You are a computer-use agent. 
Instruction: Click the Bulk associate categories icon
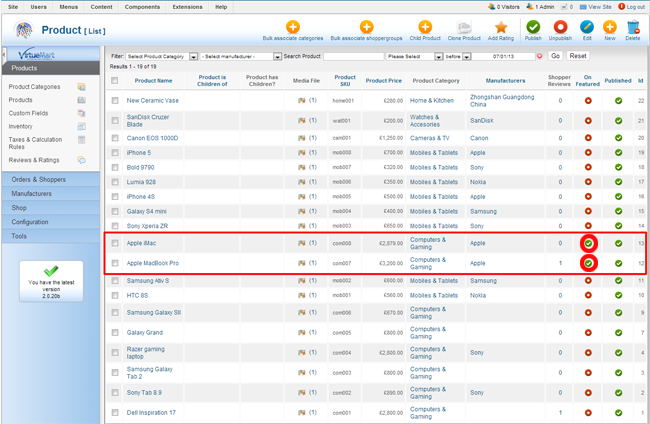click(292, 26)
